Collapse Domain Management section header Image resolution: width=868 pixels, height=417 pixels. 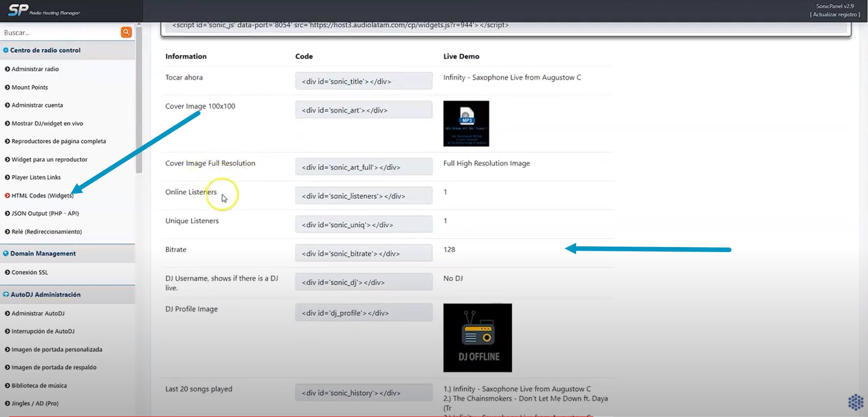coord(68,253)
